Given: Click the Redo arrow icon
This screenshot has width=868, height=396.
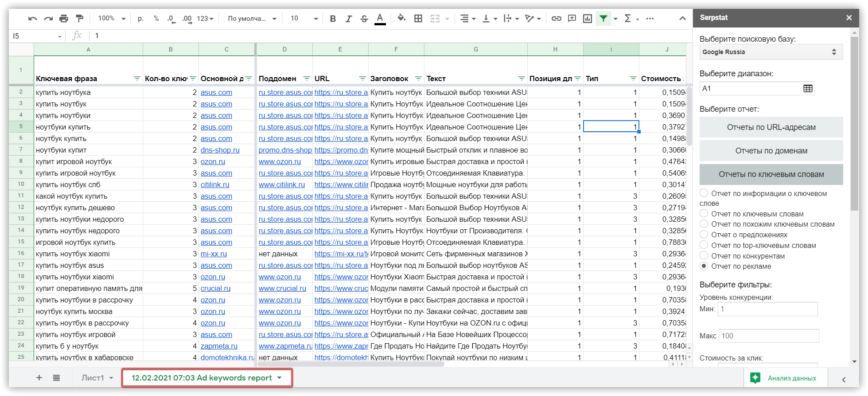Looking at the screenshot, I should tap(48, 19).
